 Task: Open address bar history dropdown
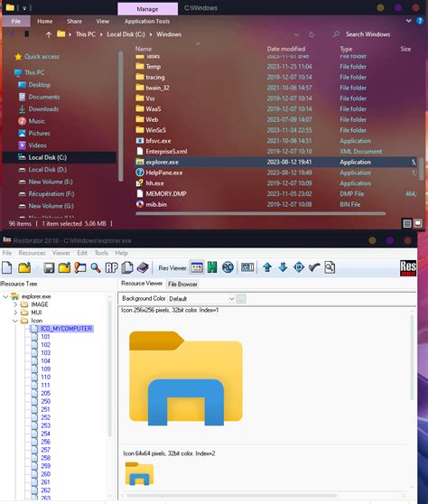click(296, 34)
